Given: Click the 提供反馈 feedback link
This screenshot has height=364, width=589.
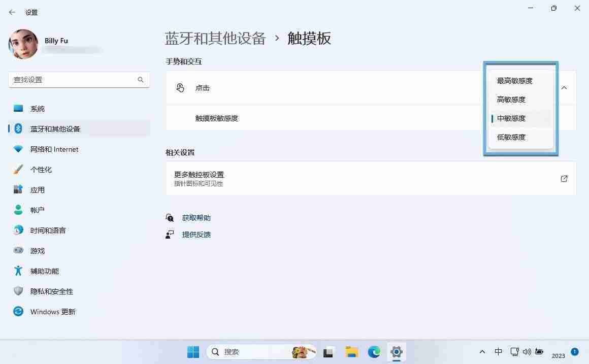Looking at the screenshot, I should [x=197, y=234].
